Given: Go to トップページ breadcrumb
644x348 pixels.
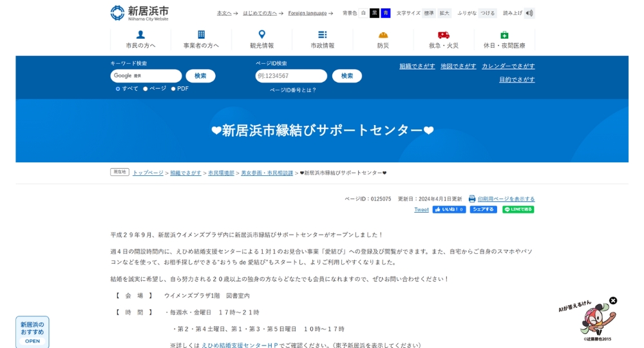Looking at the screenshot, I should click(148, 173).
